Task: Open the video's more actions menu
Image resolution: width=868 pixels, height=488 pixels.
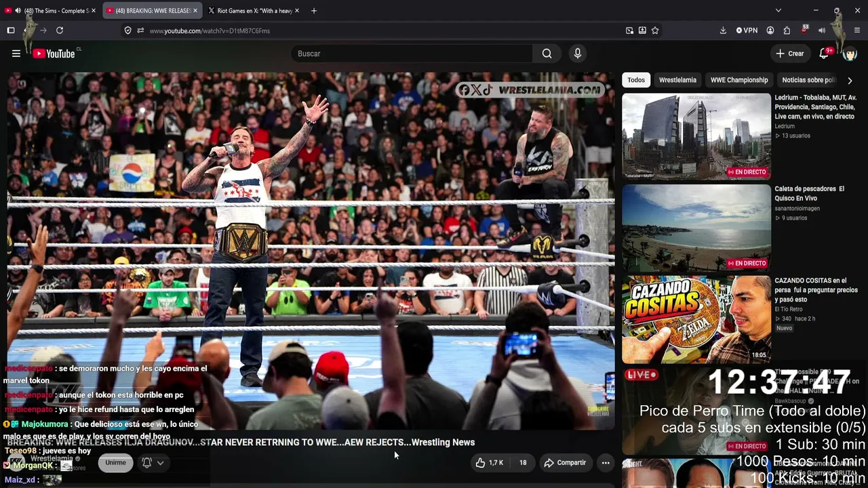Action: [x=606, y=463]
